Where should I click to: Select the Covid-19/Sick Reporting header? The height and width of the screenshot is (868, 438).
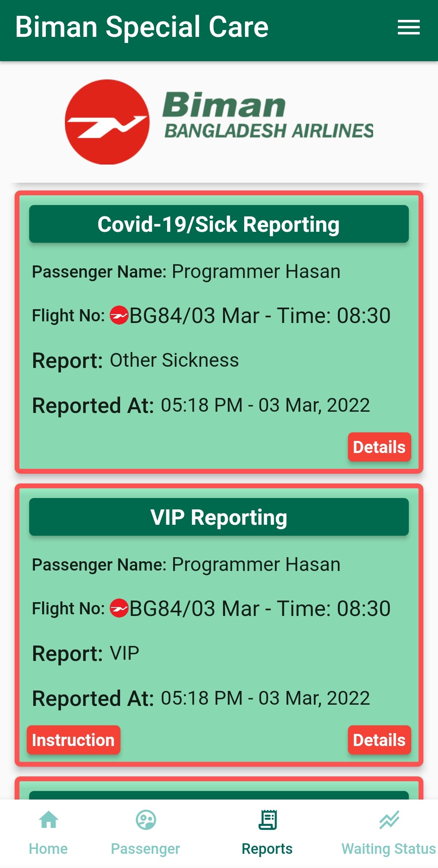coord(219,225)
